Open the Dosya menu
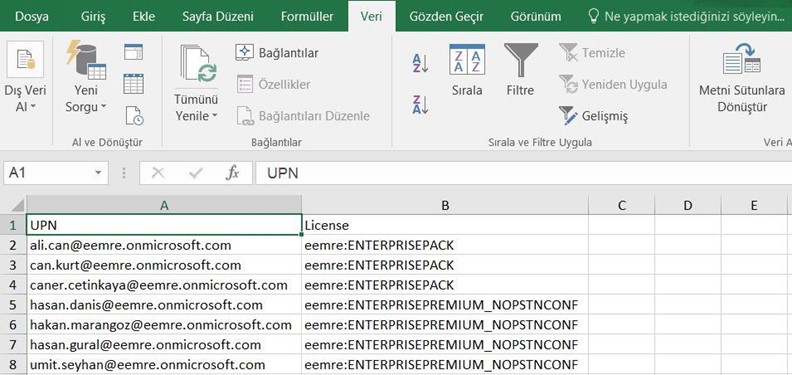Viewport: 792px width, 375px height. tap(32, 17)
